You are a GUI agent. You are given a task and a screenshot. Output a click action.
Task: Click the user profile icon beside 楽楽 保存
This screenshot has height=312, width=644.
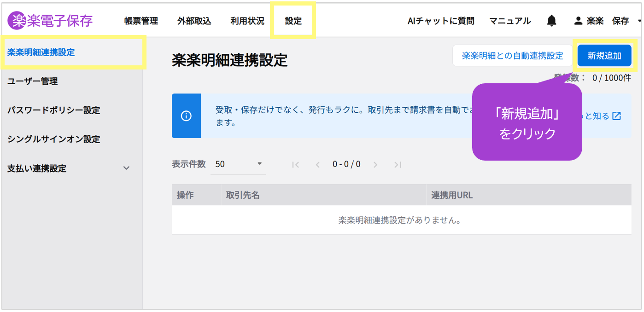tap(578, 21)
